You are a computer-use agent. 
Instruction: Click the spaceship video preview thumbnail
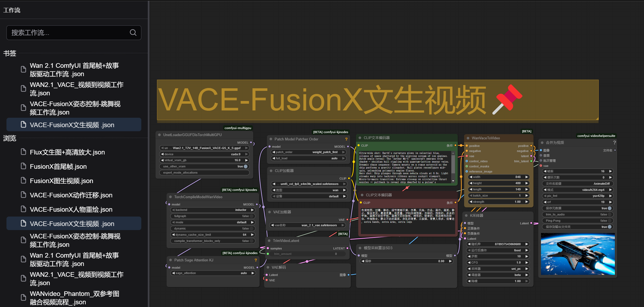click(x=578, y=254)
